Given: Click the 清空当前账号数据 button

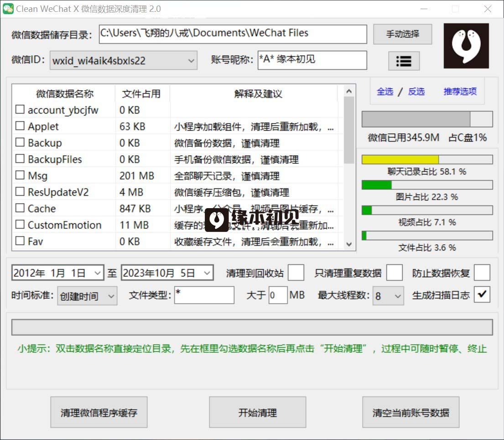Looking at the screenshot, I should pyautogui.click(x=411, y=412).
